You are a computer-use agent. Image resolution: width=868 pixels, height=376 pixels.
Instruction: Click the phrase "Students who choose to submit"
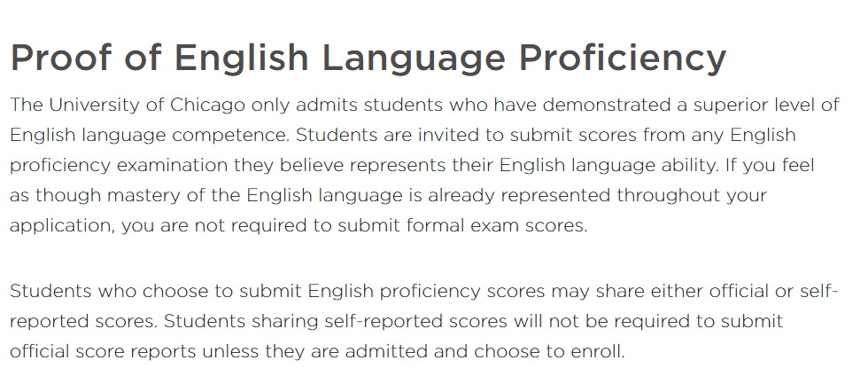pos(156,291)
